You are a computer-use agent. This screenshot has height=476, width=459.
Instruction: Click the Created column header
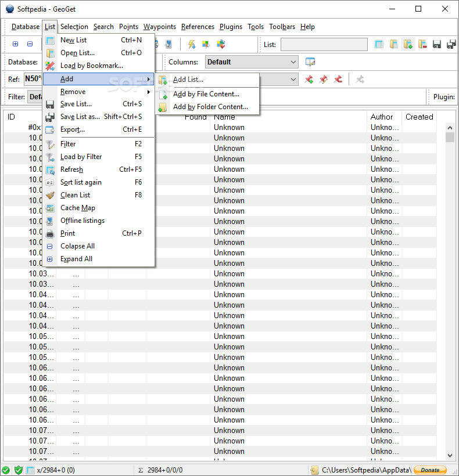click(419, 117)
